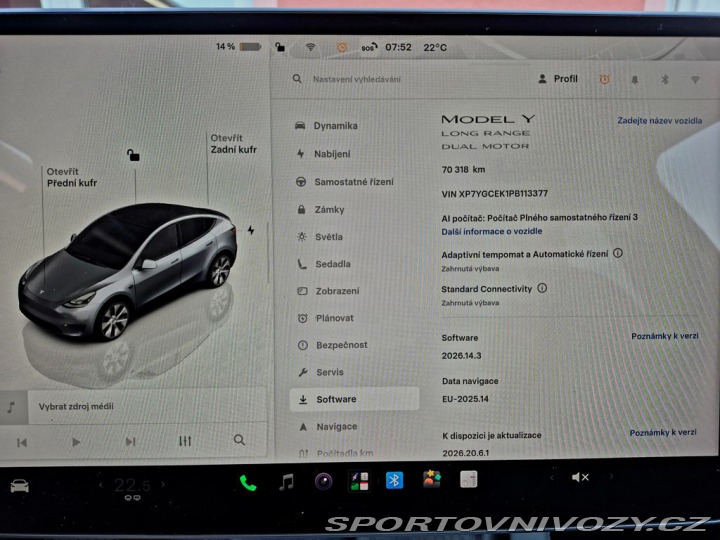The width and height of the screenshot is (720, 540).
Task: Tap the lock icon in status bar
Action: (280, 47)
